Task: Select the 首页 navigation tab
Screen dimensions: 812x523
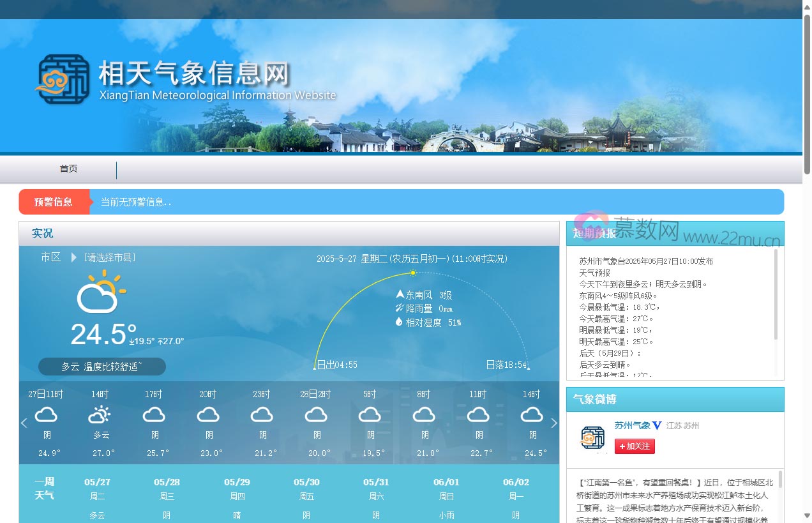Action: [x=68, y=169]
